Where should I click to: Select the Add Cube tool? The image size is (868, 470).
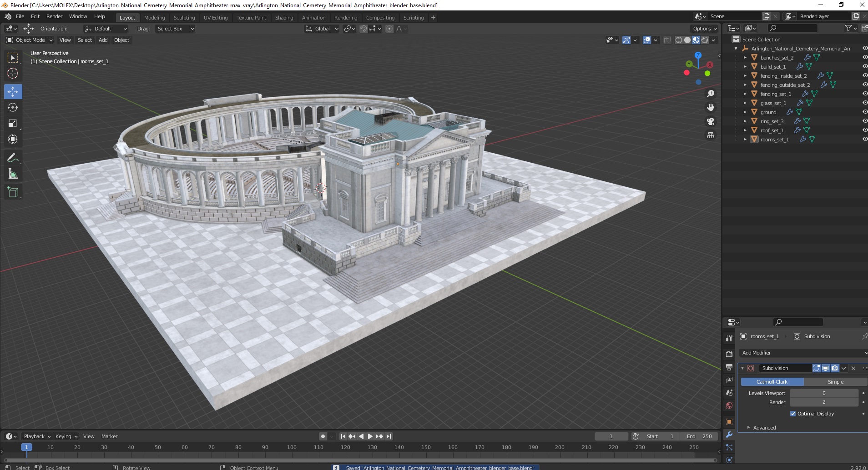pos(13,192)
